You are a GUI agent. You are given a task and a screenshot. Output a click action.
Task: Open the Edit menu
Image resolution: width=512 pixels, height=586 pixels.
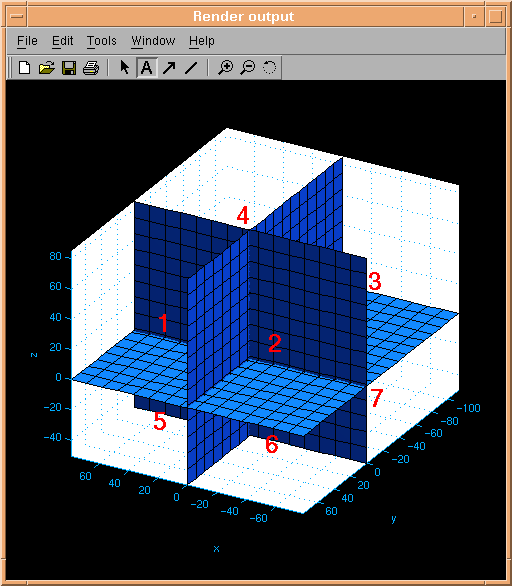62,41
